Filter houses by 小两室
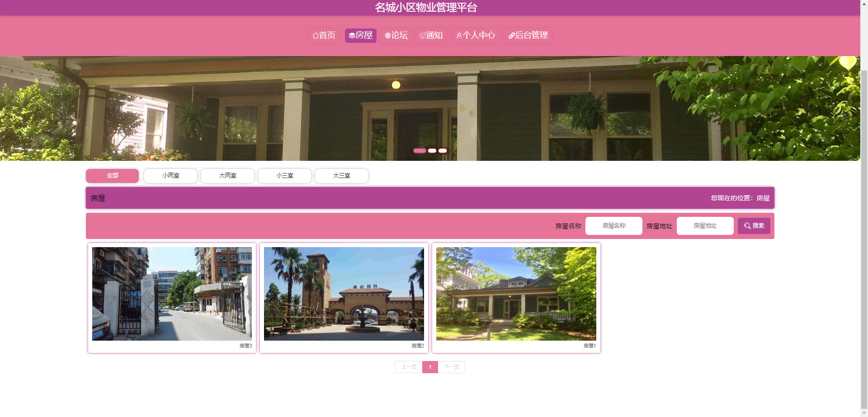Viewport: 868px width, 417px height. 170,176
